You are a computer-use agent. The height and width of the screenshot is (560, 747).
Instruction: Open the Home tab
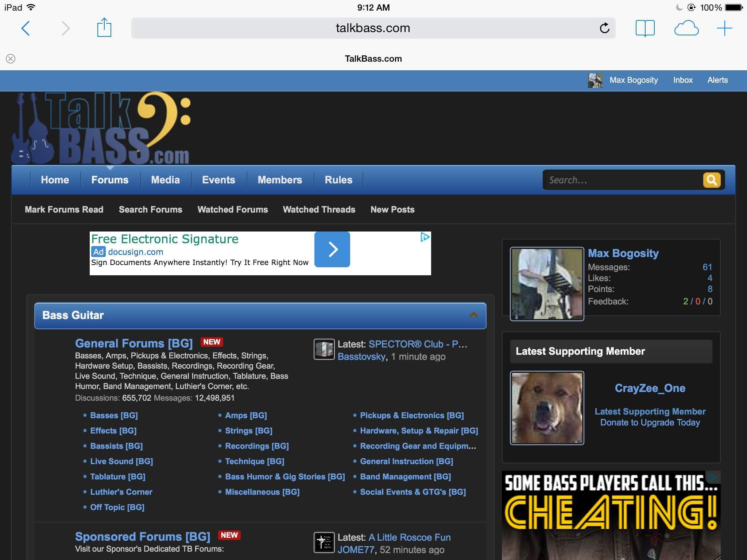pos(55,180)
